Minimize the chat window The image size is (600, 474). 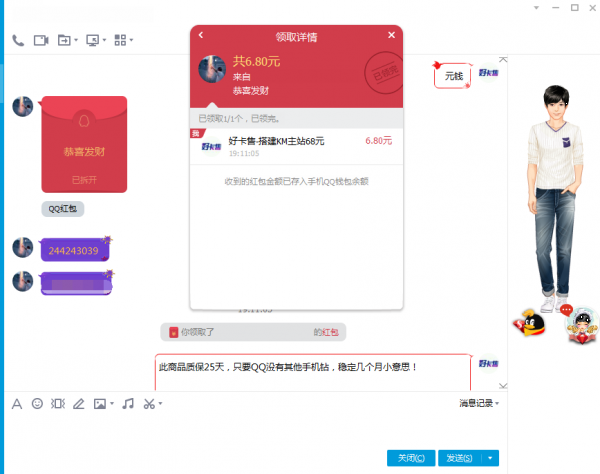coord(556,8)
